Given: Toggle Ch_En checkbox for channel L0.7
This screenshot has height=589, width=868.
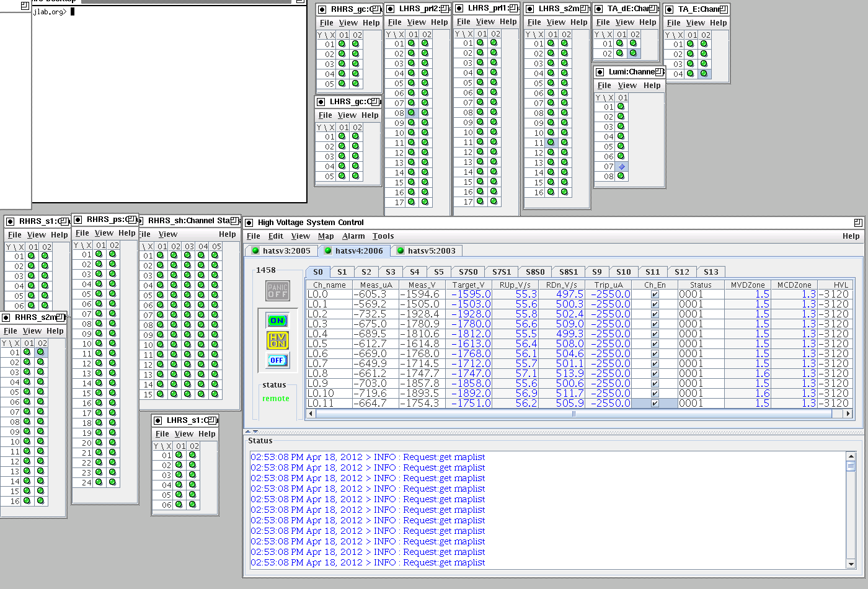Looking at the screenshot, I should (x=655, y=364).
